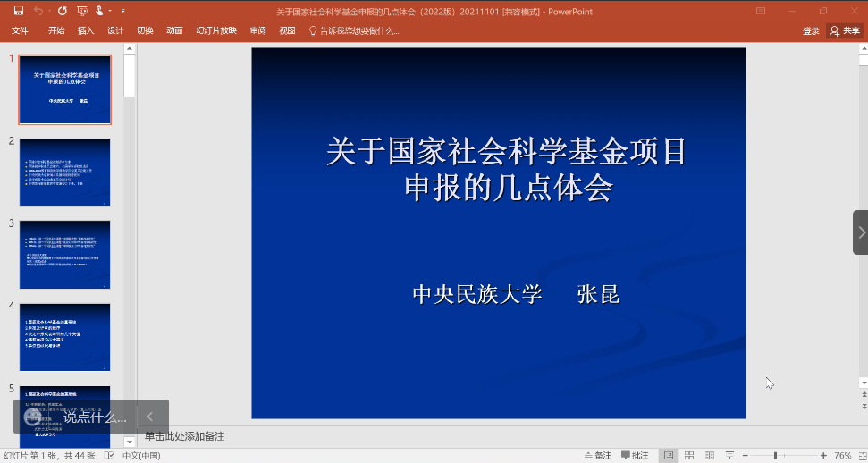Start slideshow from beginning icon in quick access toolbar
This screenshot has width=868, height=463.
pyautogui.click(x=82, y=11)
